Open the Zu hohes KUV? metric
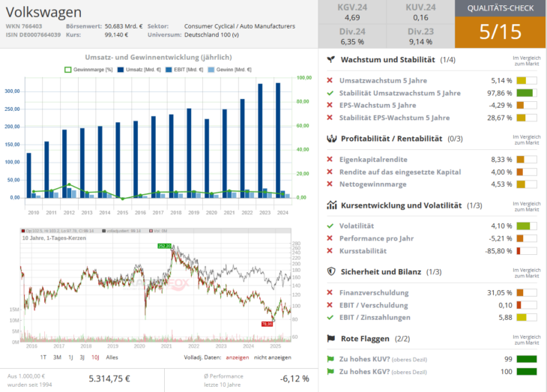The height and width of the screenshot is (392, 547). (383, 359)
